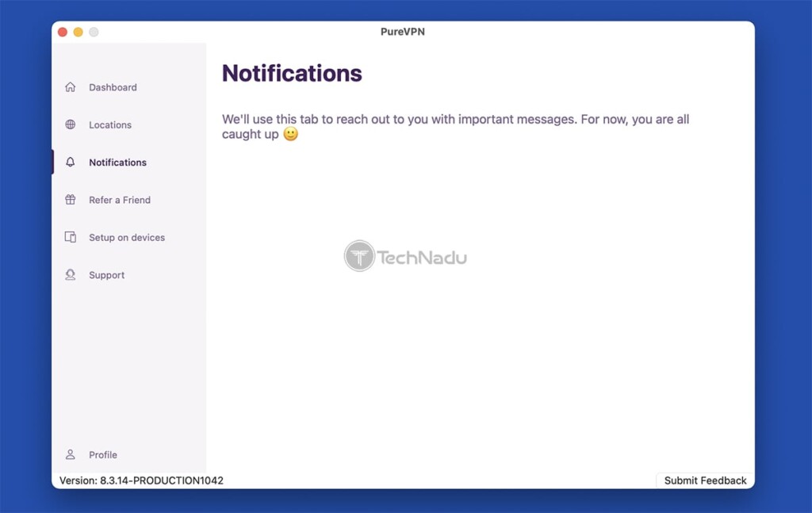The width and height of the screenshot is (812, 513).
Task: Open the Profile page
Action: coord(103,455)
